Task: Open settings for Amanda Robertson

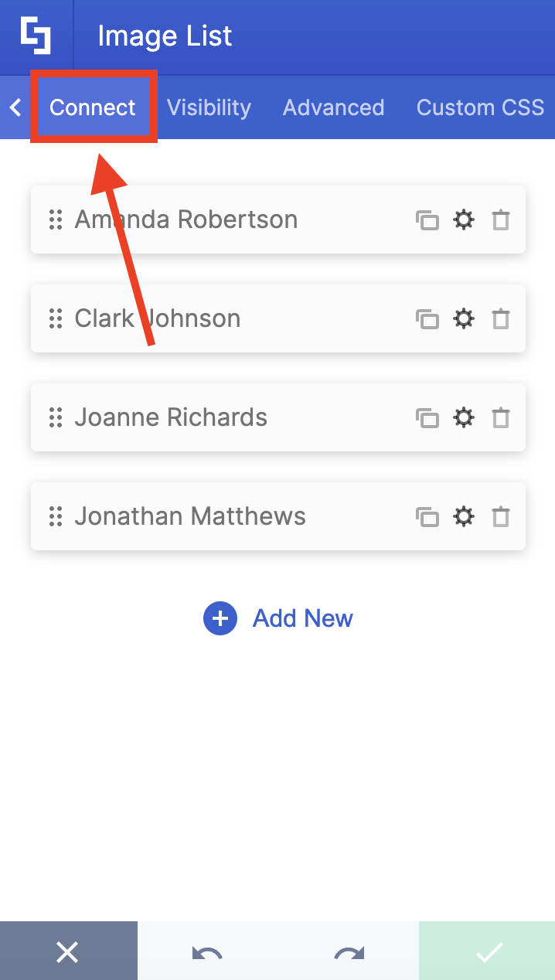Action: tap(464, 219)
